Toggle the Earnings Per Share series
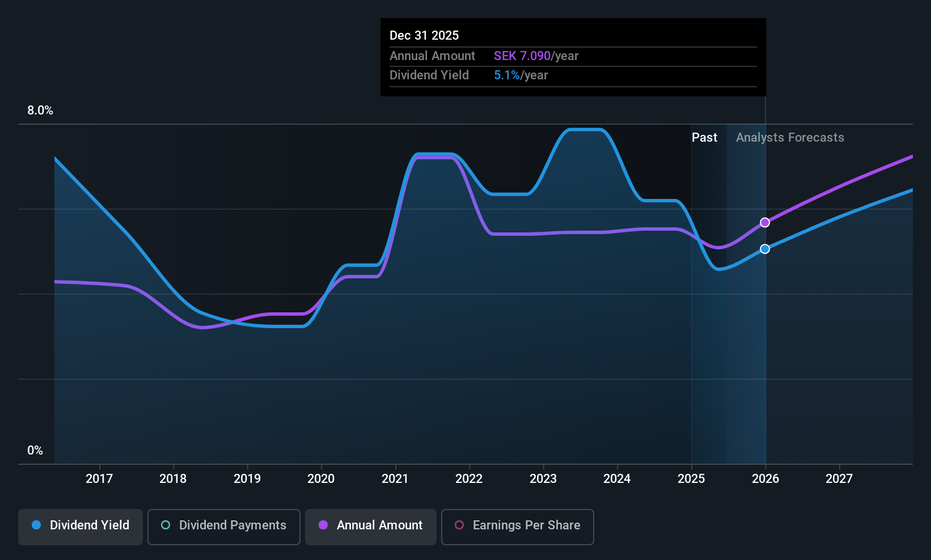 pyautogui.click(x=518, y=527)
